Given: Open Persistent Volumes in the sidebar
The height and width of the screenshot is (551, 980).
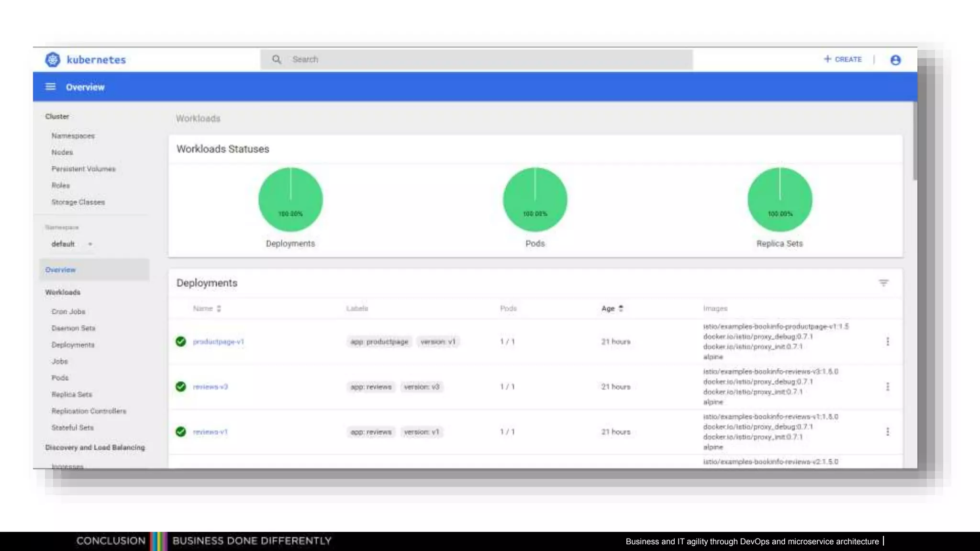Looking at the screenshot, I should point(83,169).
